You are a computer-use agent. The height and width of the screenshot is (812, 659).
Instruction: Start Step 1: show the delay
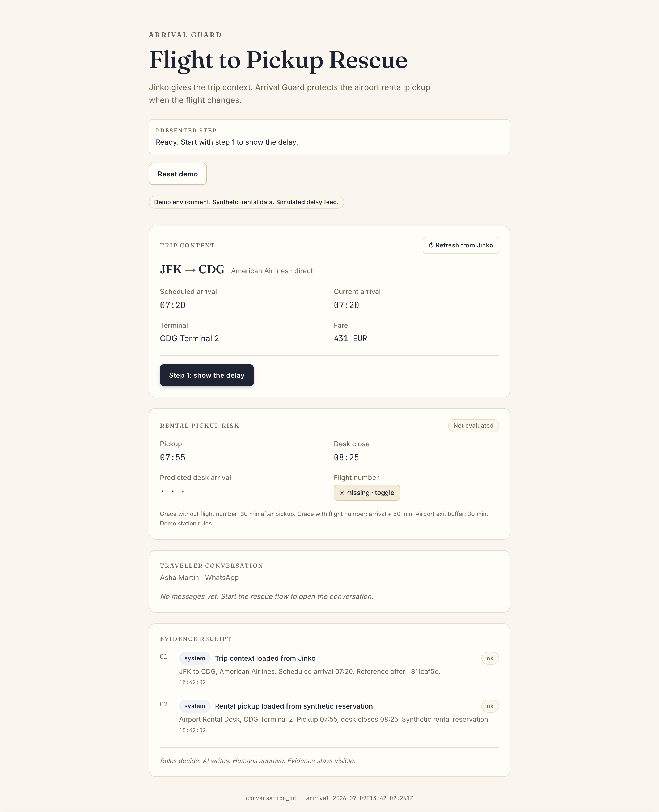pos(206,375)
